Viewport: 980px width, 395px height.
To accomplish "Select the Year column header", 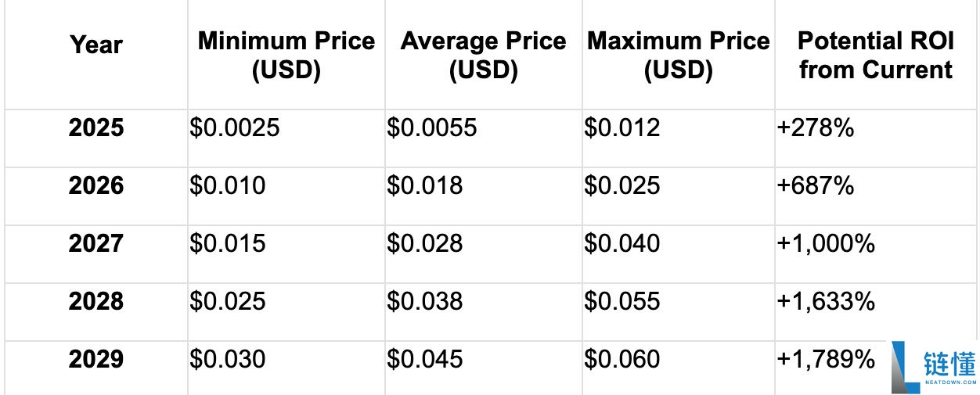I will pyautogui.click(x=96, y=44).
